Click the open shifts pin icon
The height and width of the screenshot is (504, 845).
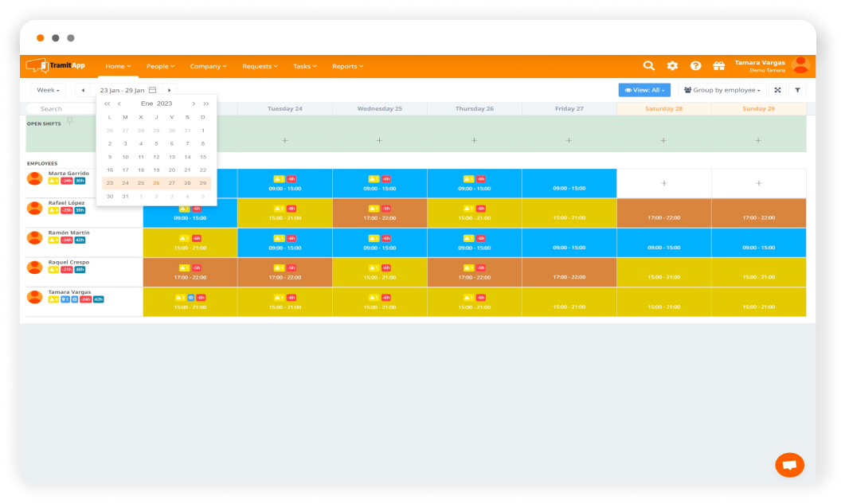pyautogui.click(x=70, y=121)
